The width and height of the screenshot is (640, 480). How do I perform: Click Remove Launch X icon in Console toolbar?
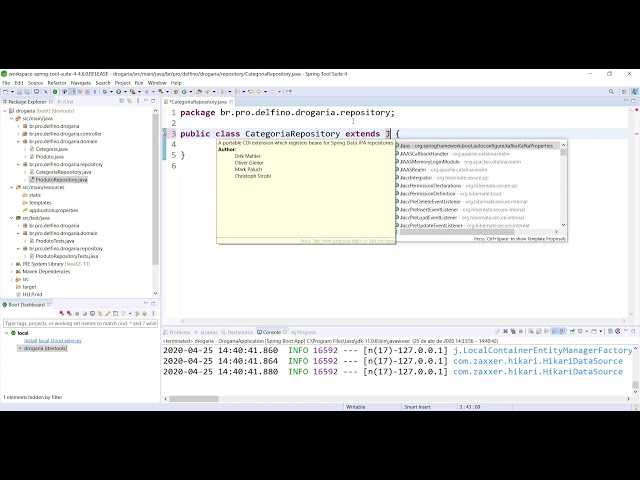pos(506,331)
